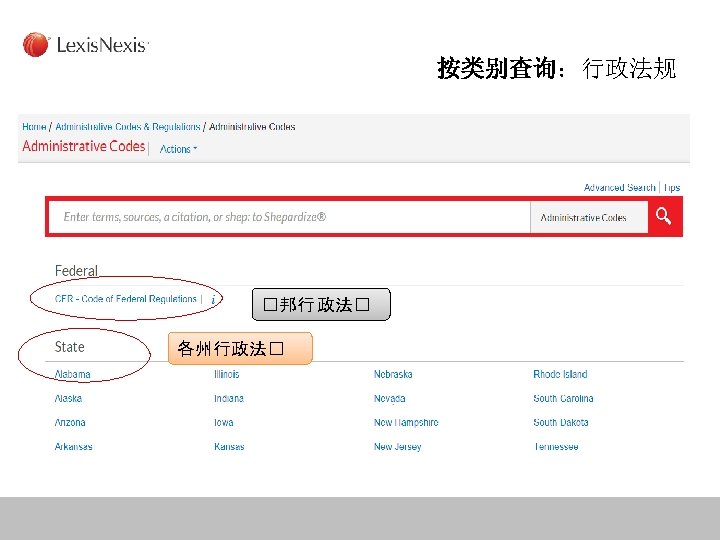
Task: Open the Administrative Codes search filter dropdown
Action: pyautogui.click(x=589, y=217)
